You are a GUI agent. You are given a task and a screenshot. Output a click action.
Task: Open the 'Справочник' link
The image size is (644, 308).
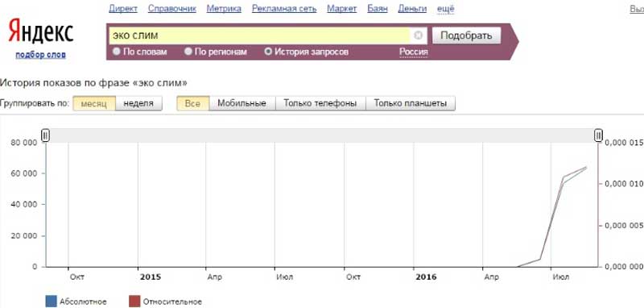172,9
